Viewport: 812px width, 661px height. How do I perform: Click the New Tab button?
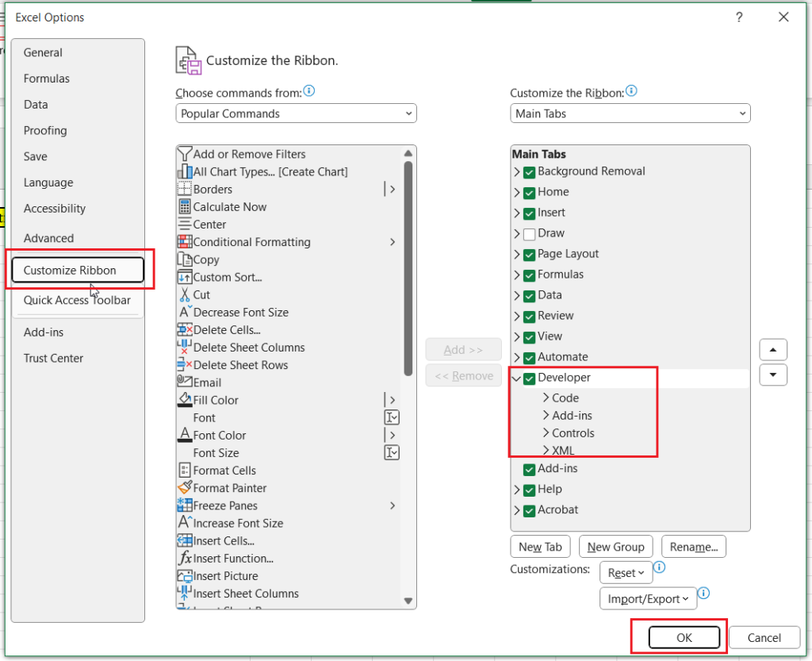click(540, 547)
